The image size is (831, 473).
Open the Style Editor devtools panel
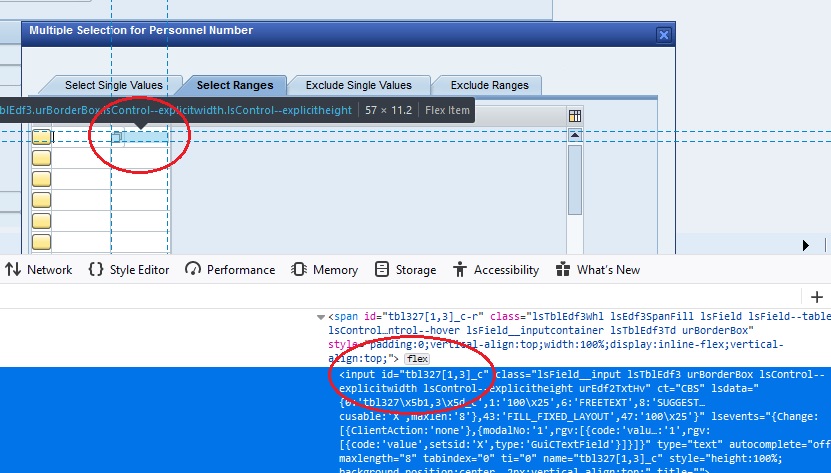129,270
